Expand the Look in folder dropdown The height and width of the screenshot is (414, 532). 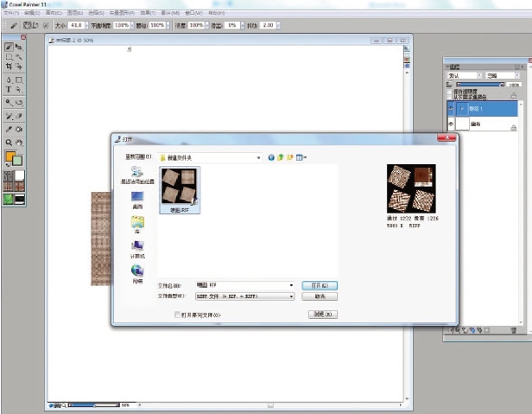pos(258,157)
